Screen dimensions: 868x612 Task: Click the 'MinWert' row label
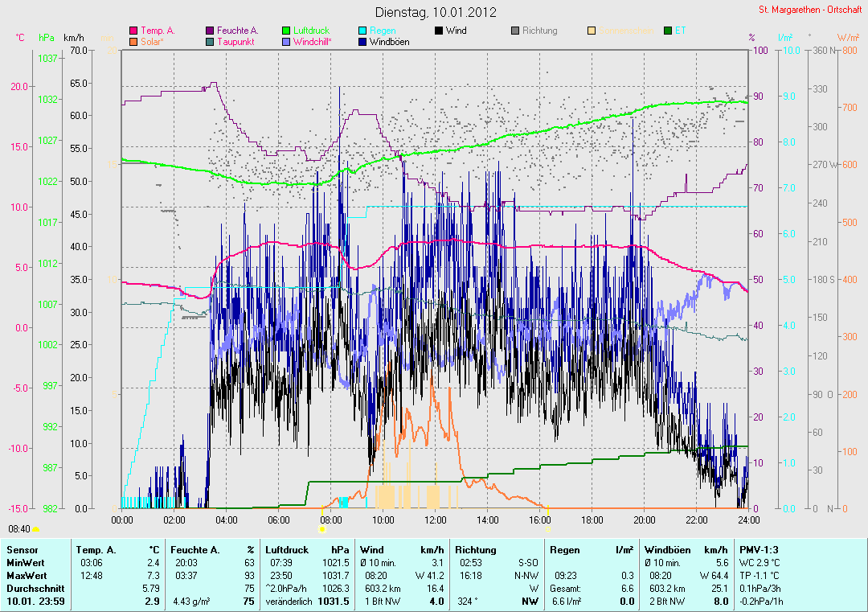click(x=26, y=563)
